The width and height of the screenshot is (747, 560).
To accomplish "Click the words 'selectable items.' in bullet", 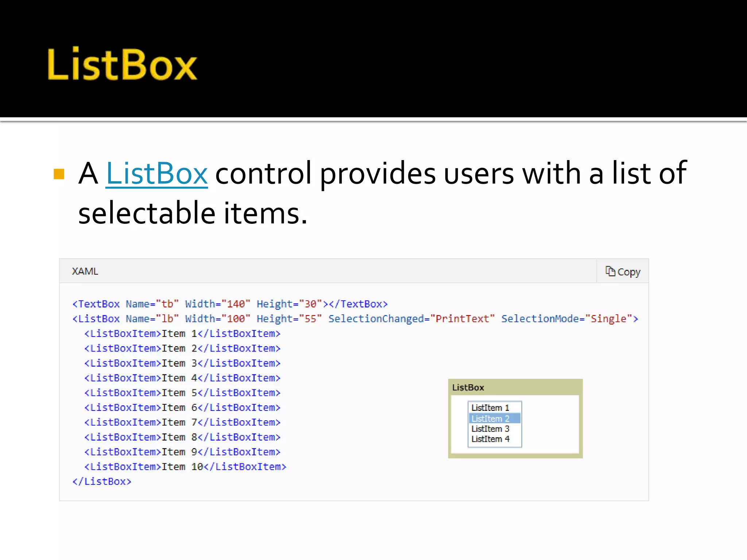I will (x=193, y=213).
